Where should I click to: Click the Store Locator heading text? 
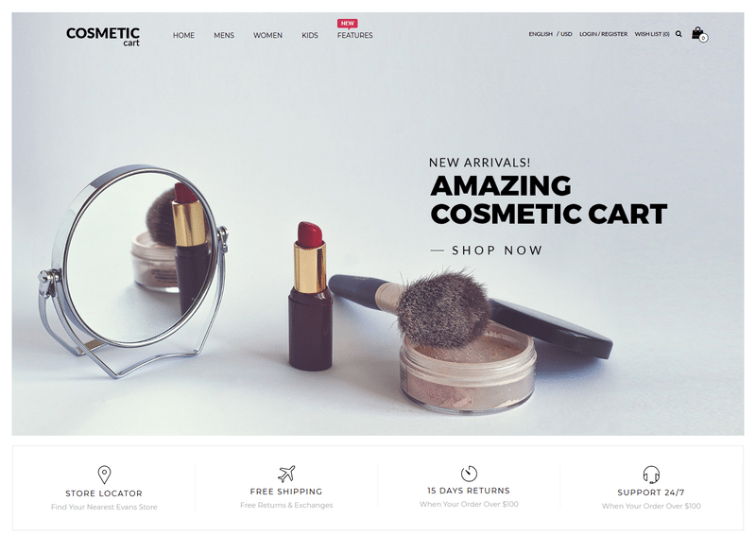coord(104,493)
